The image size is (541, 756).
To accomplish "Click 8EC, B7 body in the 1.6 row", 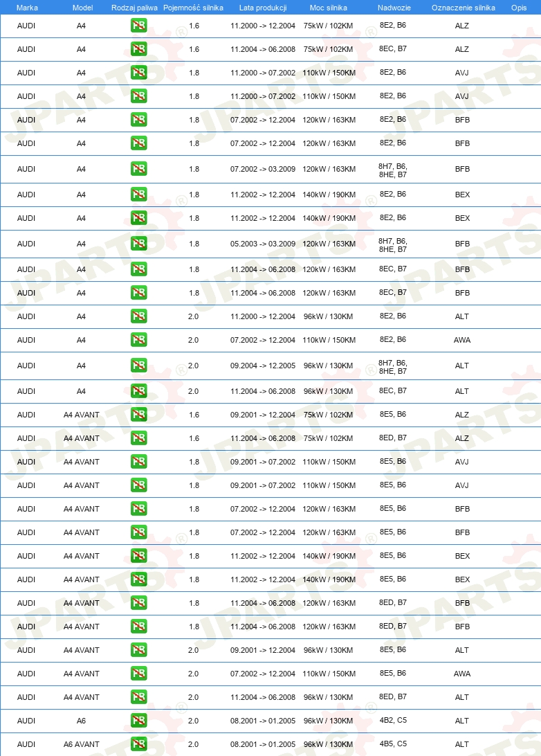I will [x=393, y=48].
